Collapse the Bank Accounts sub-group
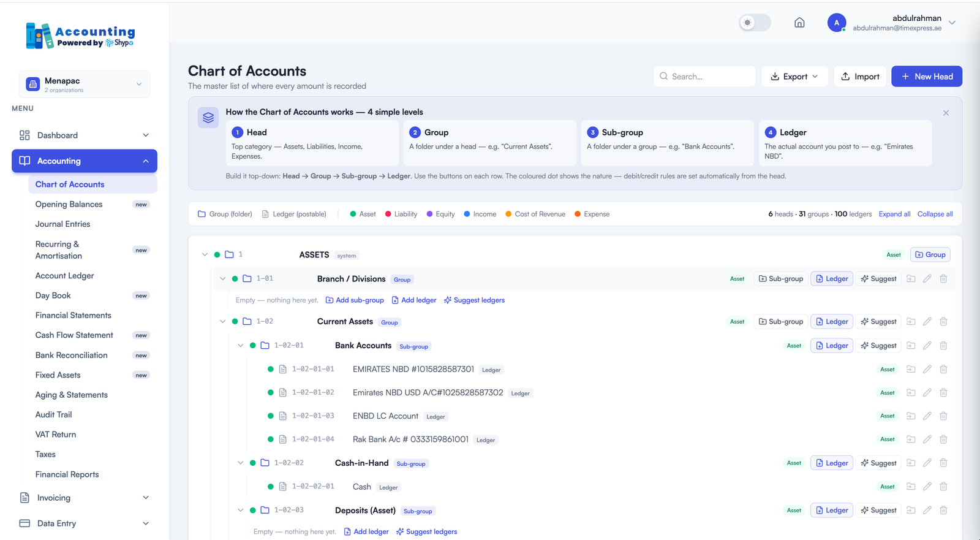Viewport: 980px width, 540px height. coord(240,345)
